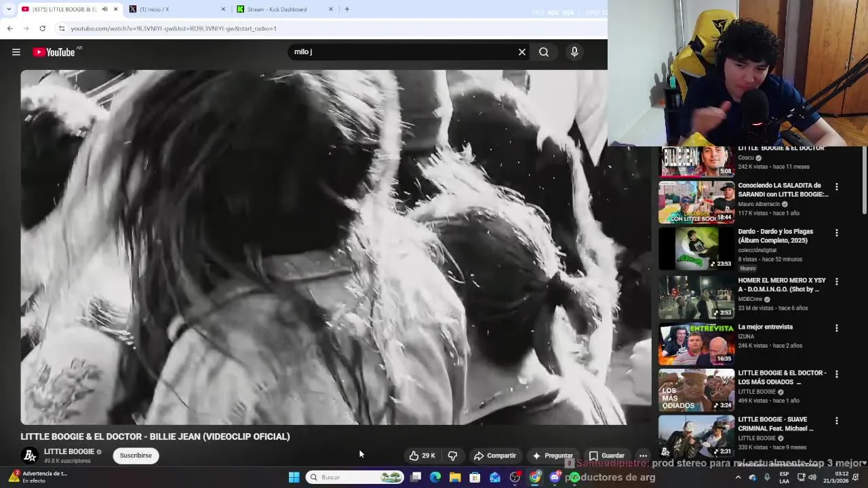Open the LITTLE BOOGIE channel name link
The image size is (868, 488).
pos(69,451)
